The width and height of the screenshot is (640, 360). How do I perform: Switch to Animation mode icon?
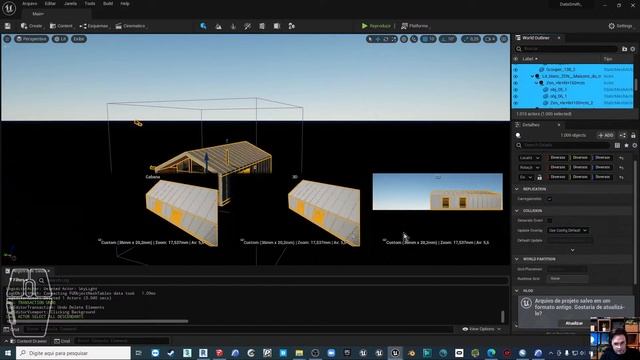click(291, 26)
